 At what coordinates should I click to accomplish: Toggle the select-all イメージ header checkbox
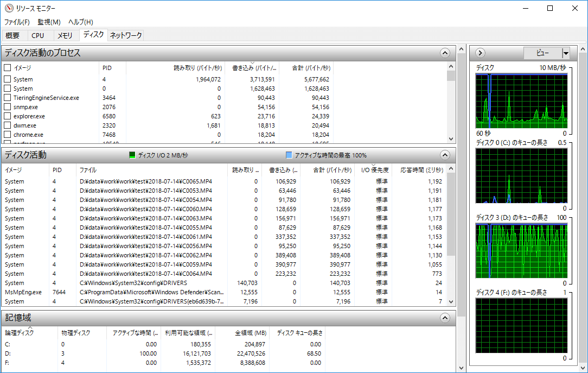pos(8,68)
